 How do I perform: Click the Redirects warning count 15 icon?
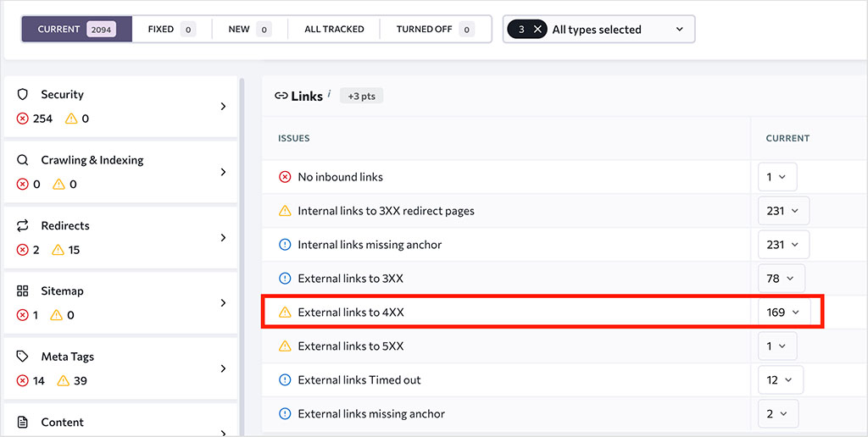tap(58, 250)
